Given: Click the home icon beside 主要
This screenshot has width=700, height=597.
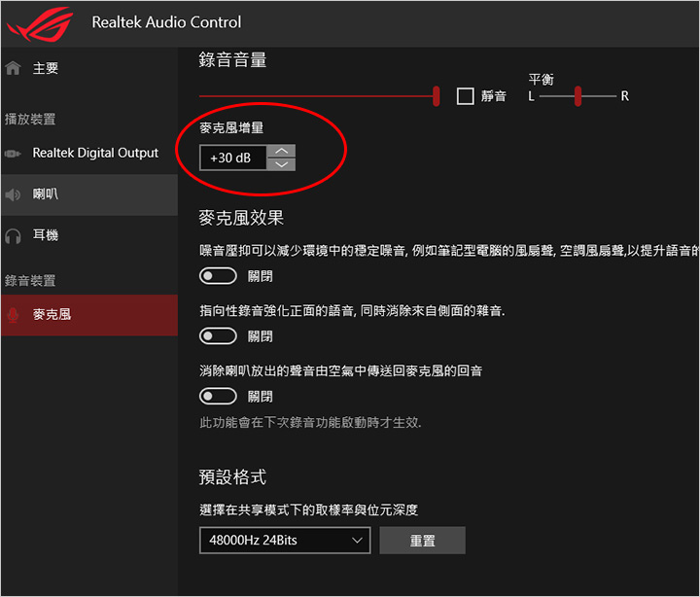Looking at the screenshot, I should click(x=14, y=68).
